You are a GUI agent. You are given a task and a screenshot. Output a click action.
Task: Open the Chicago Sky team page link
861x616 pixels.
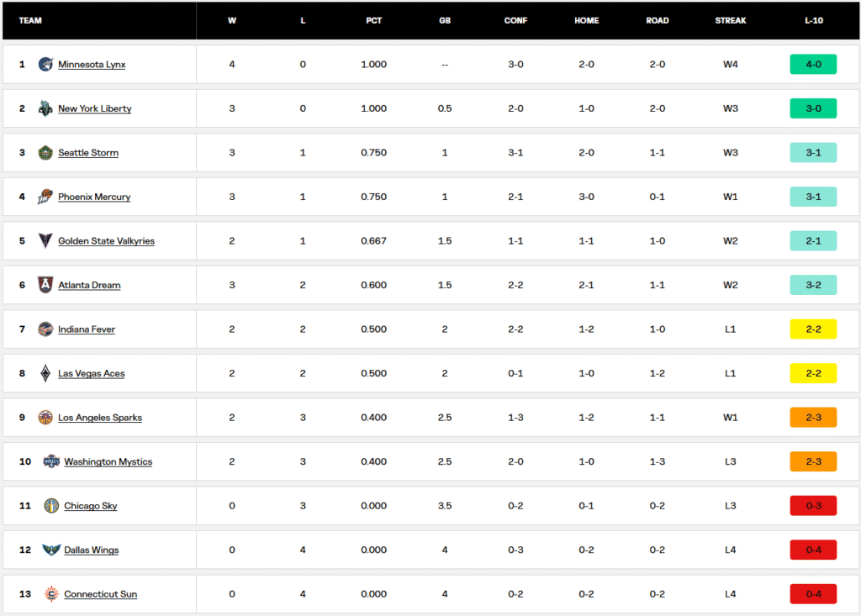pyautogui.click(x=90, y=506)
